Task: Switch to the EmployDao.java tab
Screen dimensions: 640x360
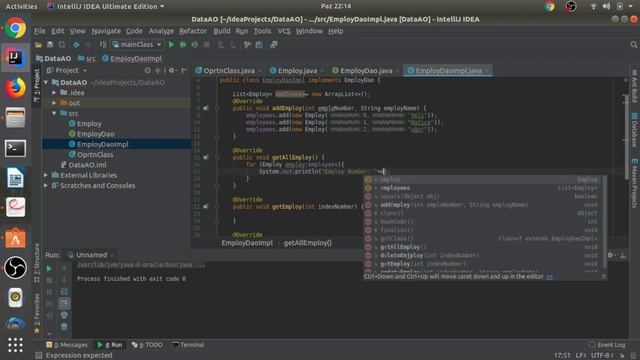Action: 366,71
